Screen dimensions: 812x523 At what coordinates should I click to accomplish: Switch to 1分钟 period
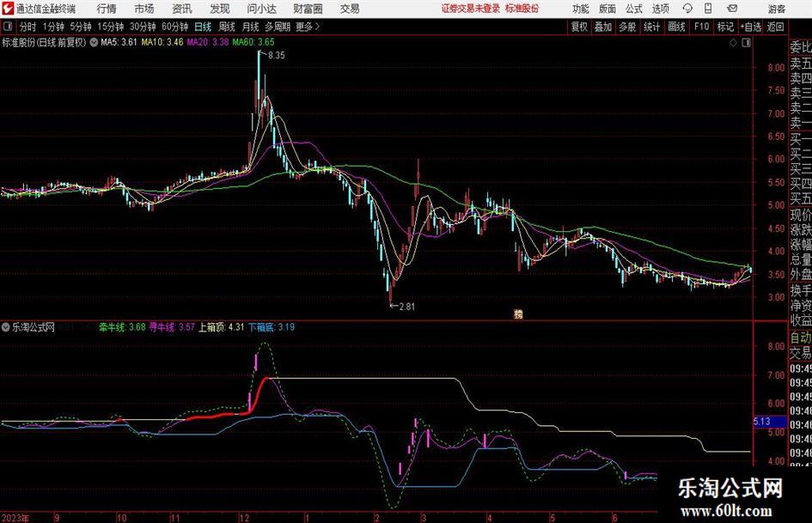tap(53, 27)
